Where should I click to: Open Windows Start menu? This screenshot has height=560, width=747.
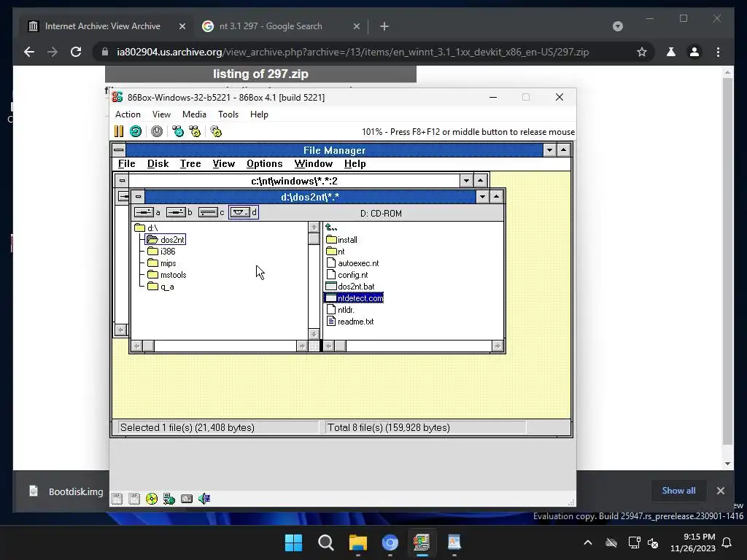pos(293,542)
